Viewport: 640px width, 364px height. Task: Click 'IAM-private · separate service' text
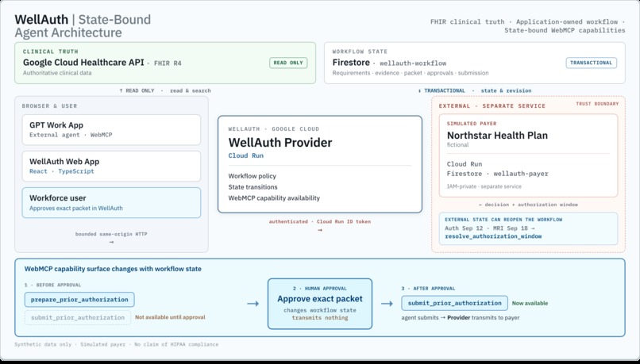pyautogui.click(x=484, y=186)
